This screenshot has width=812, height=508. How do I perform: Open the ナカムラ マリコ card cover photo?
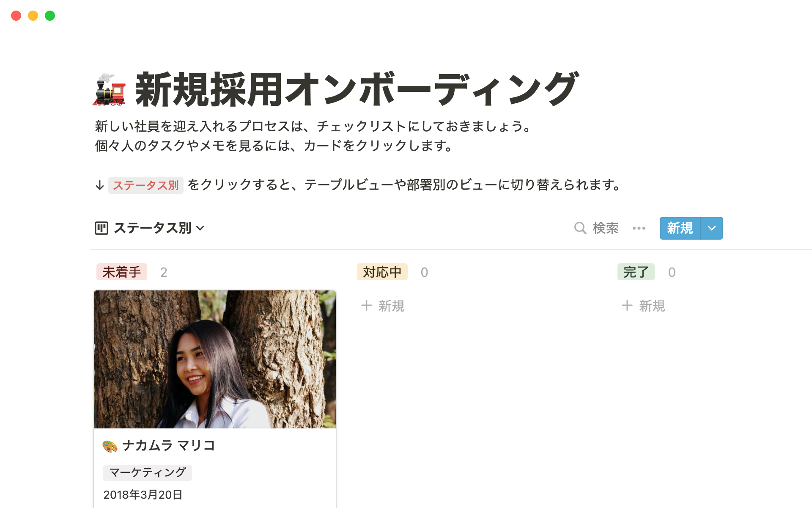click(x=215, y=359)
